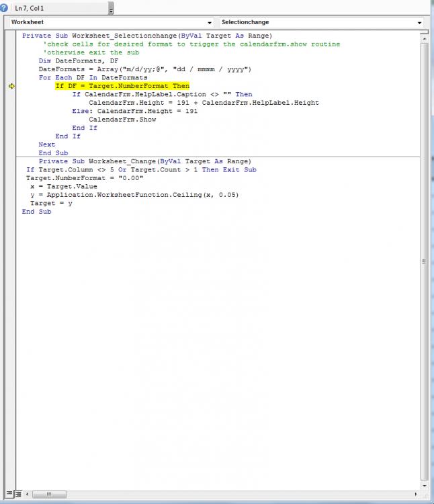Click the WorksheetFunction.Ceiling(x, 0.05) line

[134, 195]
